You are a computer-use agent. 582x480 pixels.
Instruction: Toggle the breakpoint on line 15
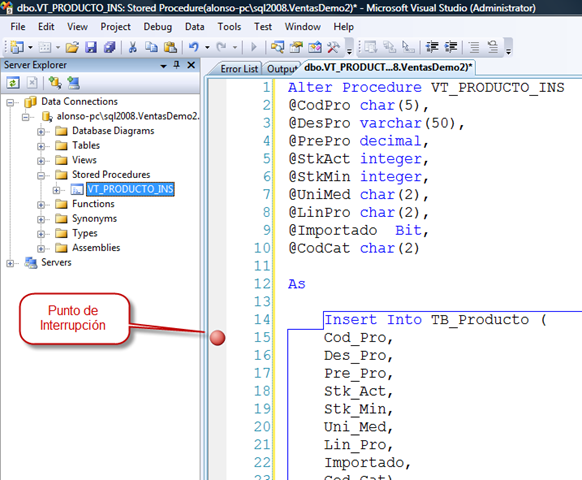click(x=217, y=338)
